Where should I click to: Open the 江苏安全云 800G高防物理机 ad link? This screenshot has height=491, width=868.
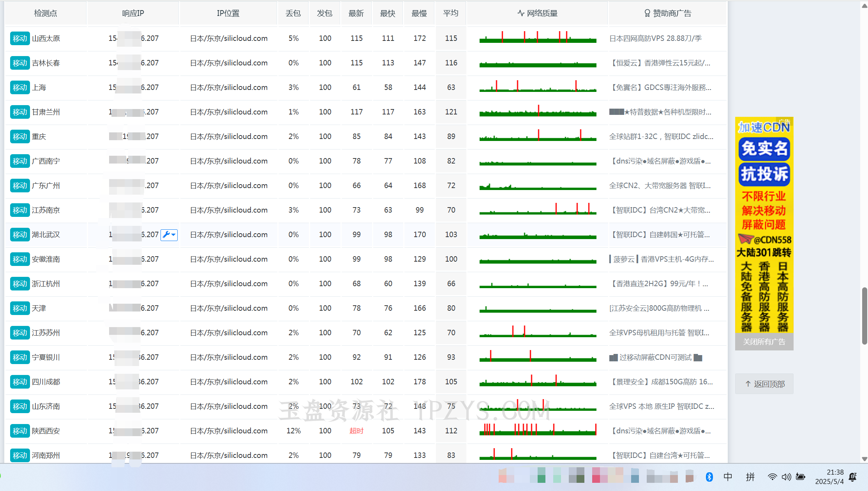pyautogui.click(x=659, y=308)
